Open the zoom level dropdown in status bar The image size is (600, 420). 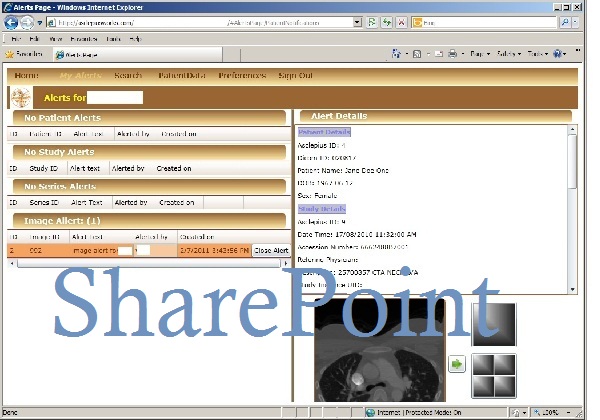[569, 412]
